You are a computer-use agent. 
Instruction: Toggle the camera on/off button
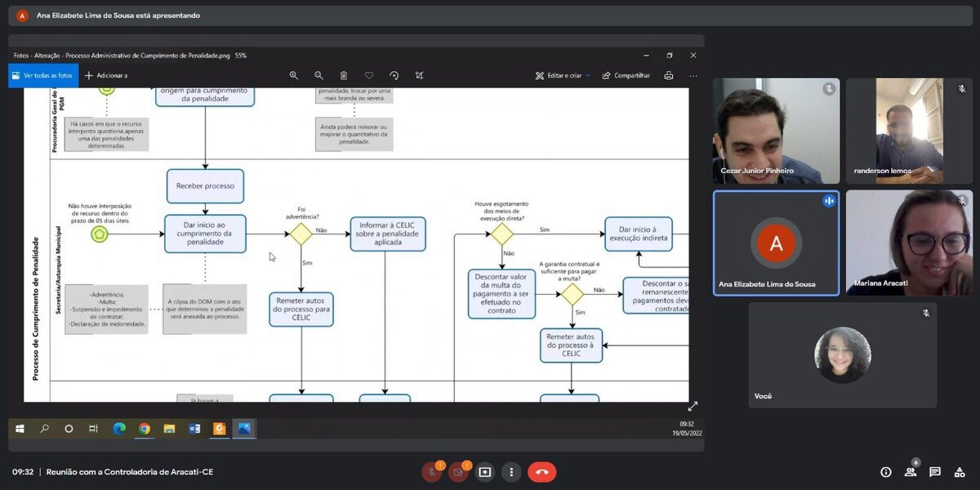click(458, 472)
